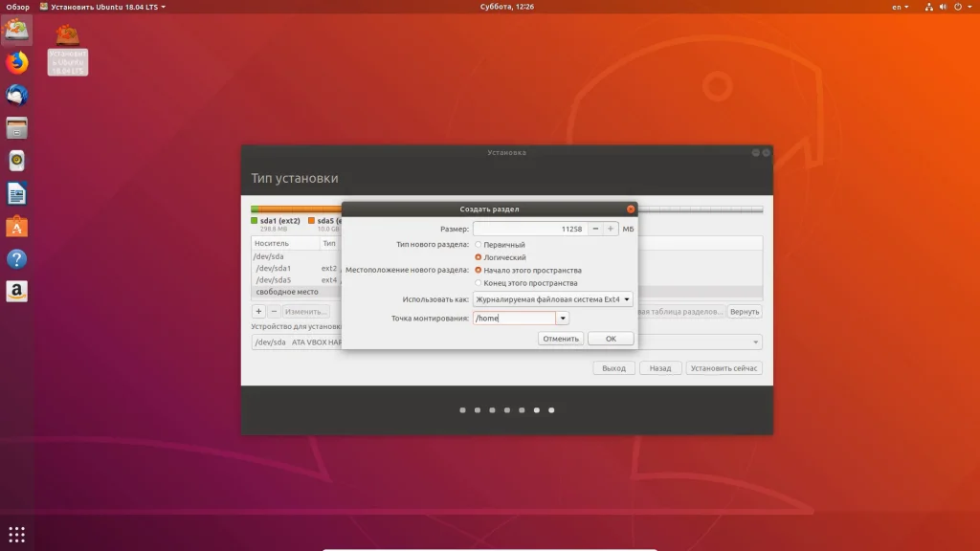Launch LibreOffice Writer from the dock
Image resolution: width=980 pixels, height=551 pixels.
click(16, 194)
